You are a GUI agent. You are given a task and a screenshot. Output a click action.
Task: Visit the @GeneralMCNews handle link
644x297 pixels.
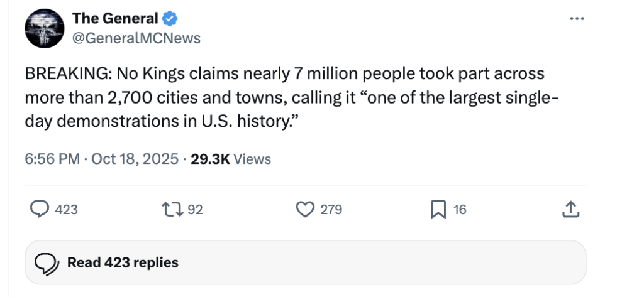(136, 38)
